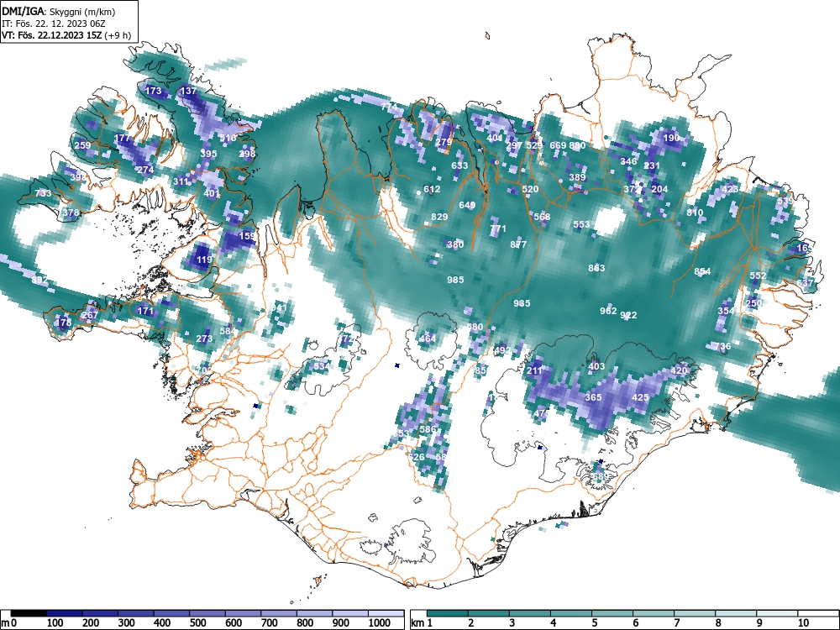The width and height of the screenshot is (840, 630).
Task: Click the visibility value 892 on the map
Action: [39, 280]
